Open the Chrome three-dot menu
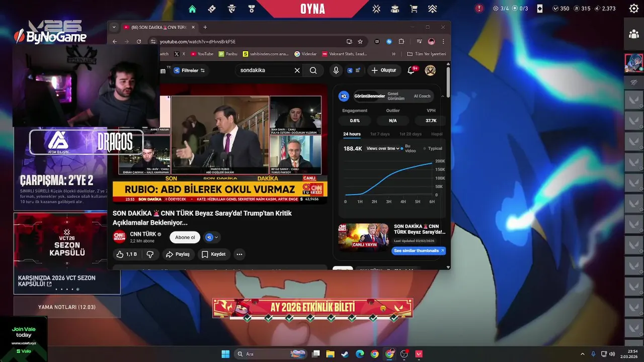The height and width of the screenshot is (362, 644). (x=443, y=41)
